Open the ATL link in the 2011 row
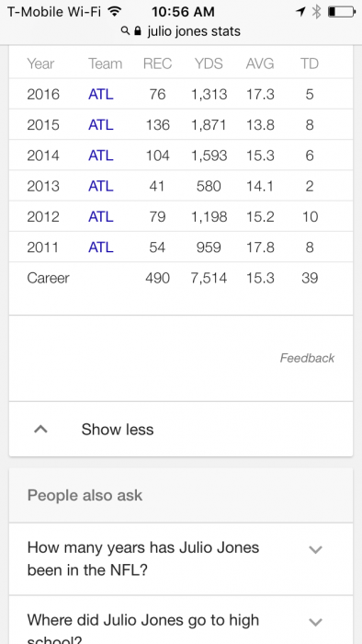 tap(100, 247)
